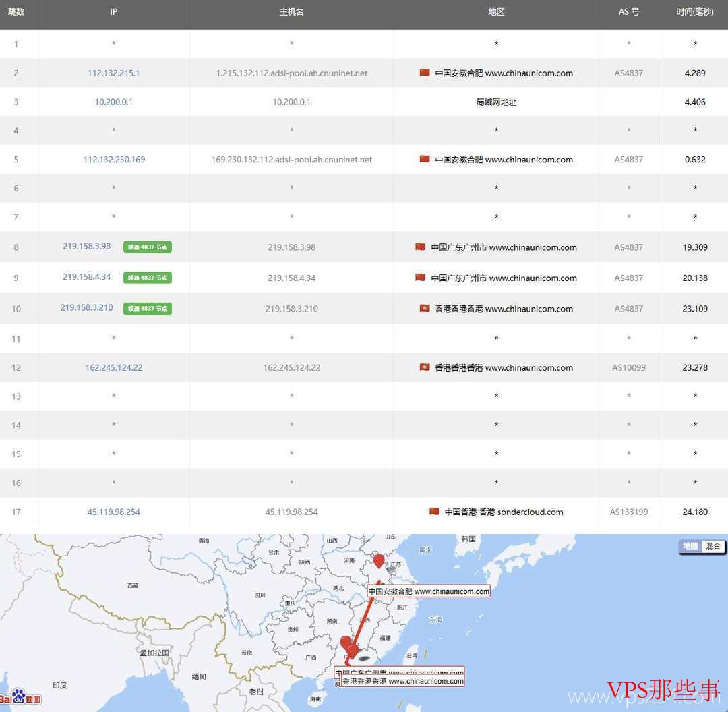The width and height of the screenshot is (728, 712).
Task: Click China flag icon in hop 2 row
Action: tap(425, 72)
